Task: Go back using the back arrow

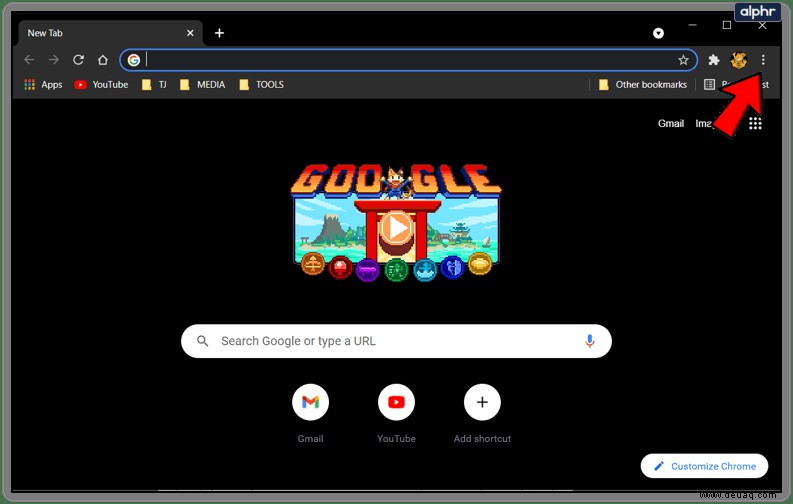Action: (x=29, y=60)
